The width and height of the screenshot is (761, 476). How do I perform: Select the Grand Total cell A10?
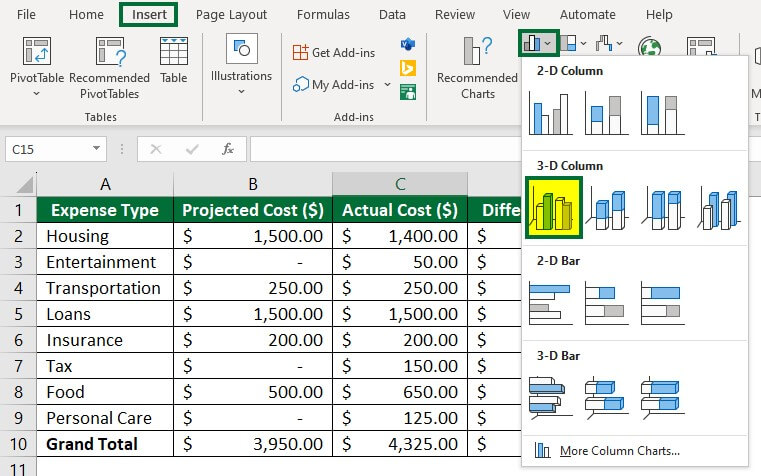click(x=105, y=444)
